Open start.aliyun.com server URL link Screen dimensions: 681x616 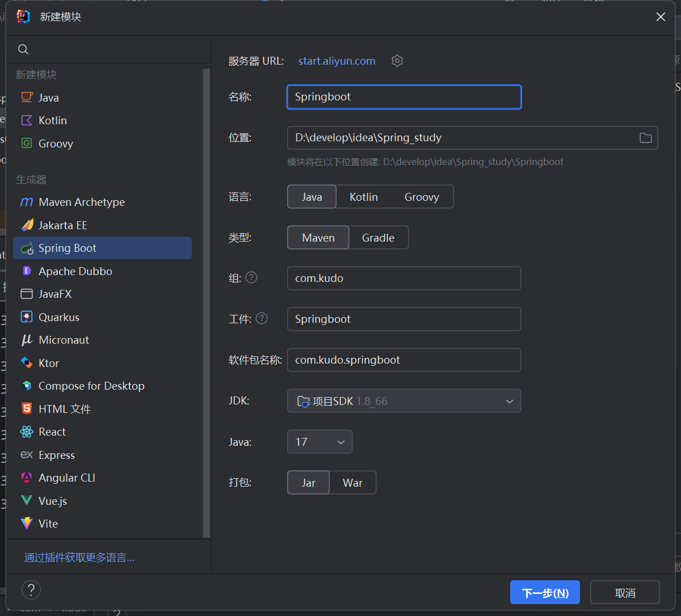(337, 61)
